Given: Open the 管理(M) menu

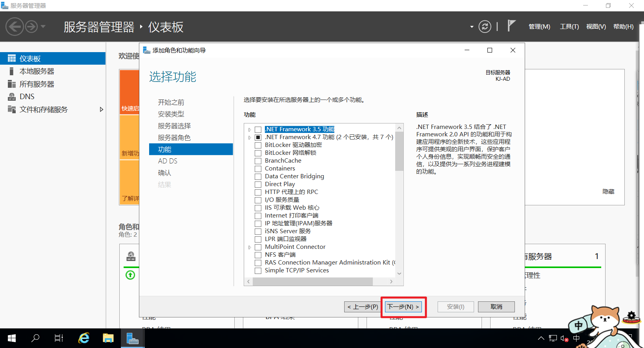Looking at the screenshot, I should click(539, 27).
